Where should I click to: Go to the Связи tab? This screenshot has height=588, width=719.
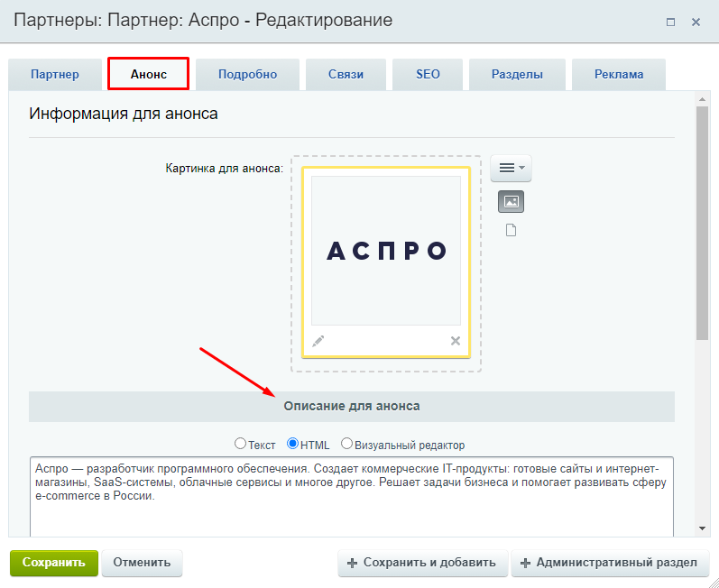pos(346,74)
